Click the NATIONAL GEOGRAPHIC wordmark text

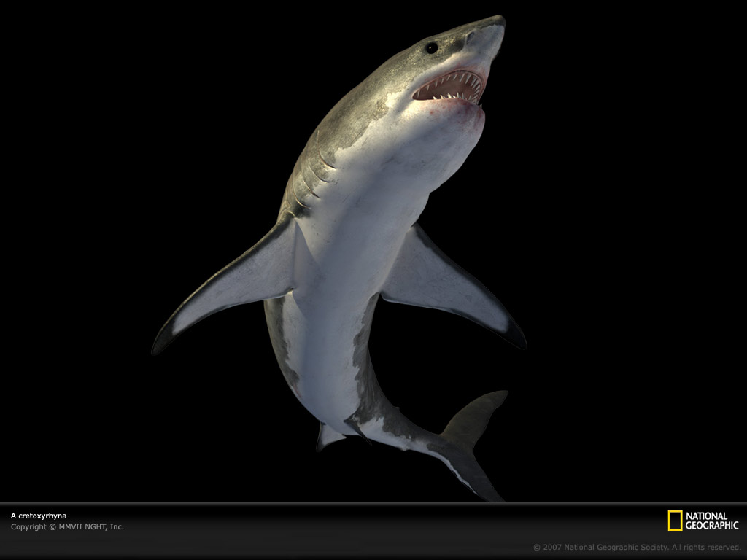click(711, 521)
